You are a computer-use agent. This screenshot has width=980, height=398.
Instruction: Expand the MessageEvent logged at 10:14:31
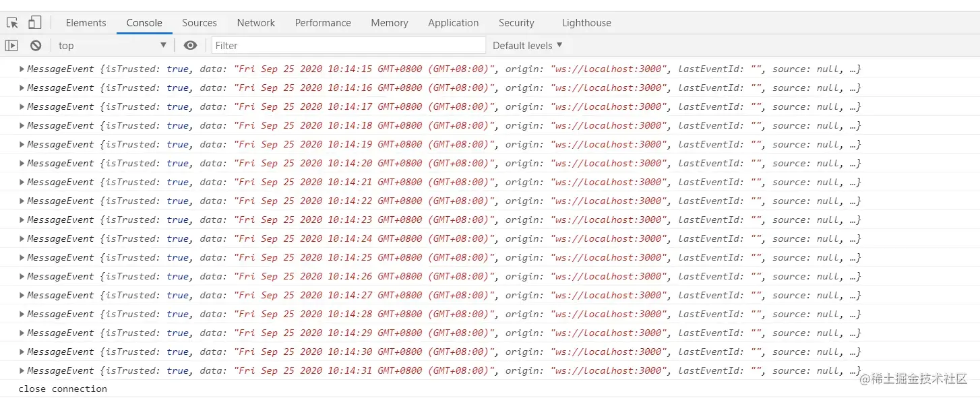point(22,371)
